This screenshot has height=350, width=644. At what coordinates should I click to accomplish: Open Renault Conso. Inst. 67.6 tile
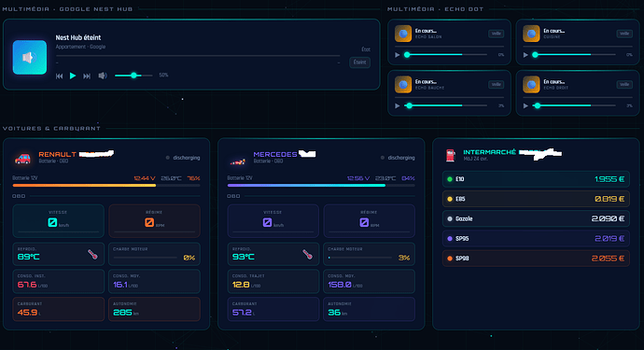coord(58,281)
